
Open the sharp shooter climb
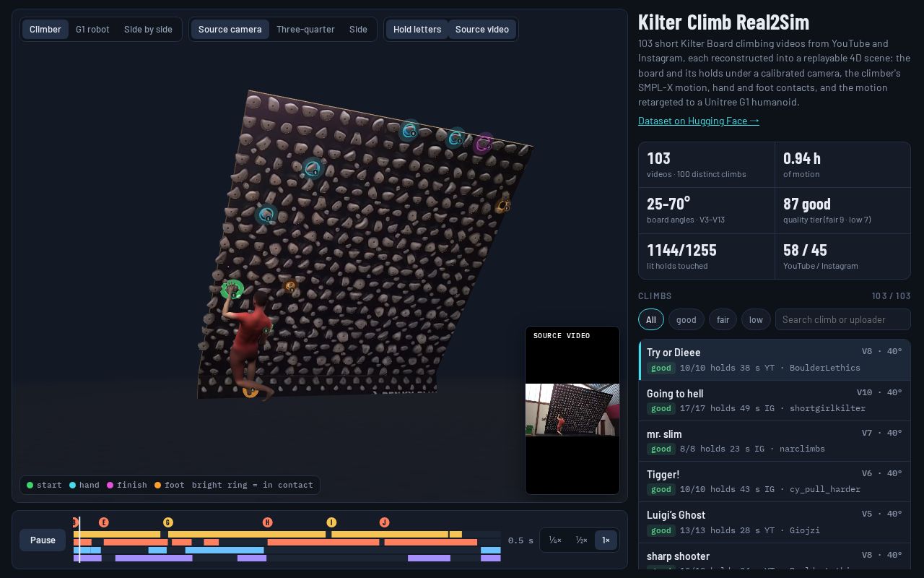tap(775, 556)
